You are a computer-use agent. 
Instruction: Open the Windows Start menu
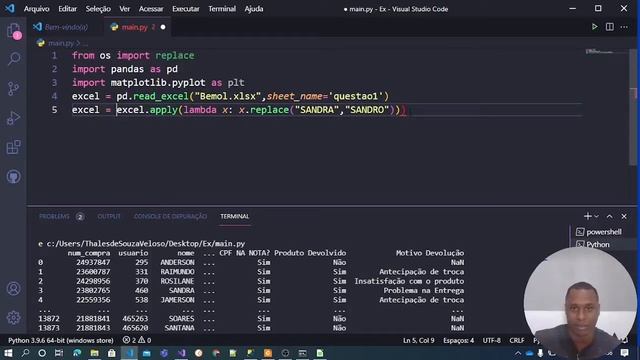(8, 353)
